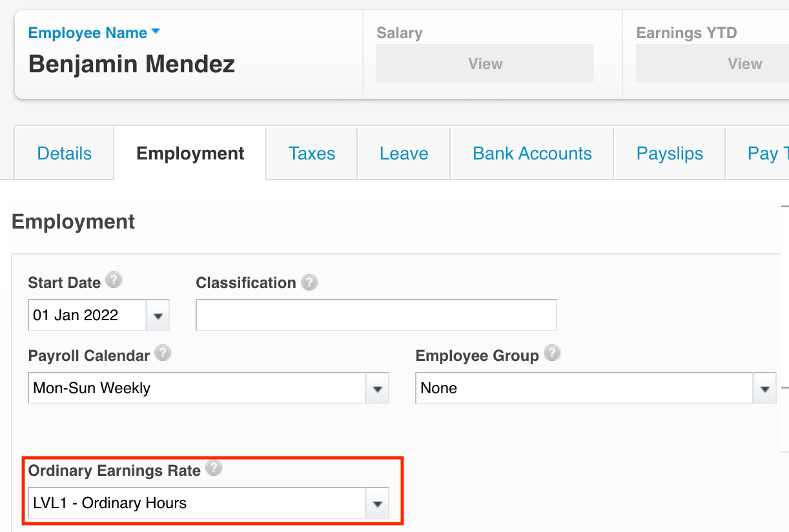Viewport: 789px width, 532px height.
Task: Click the Payroll Calendar help icon
Action: 163,353
